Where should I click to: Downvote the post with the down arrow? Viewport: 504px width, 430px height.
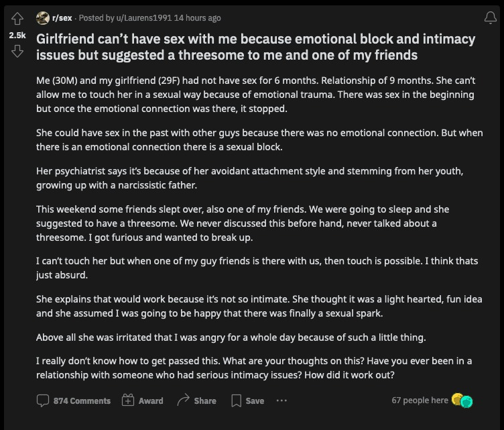[x=17, y=50]
